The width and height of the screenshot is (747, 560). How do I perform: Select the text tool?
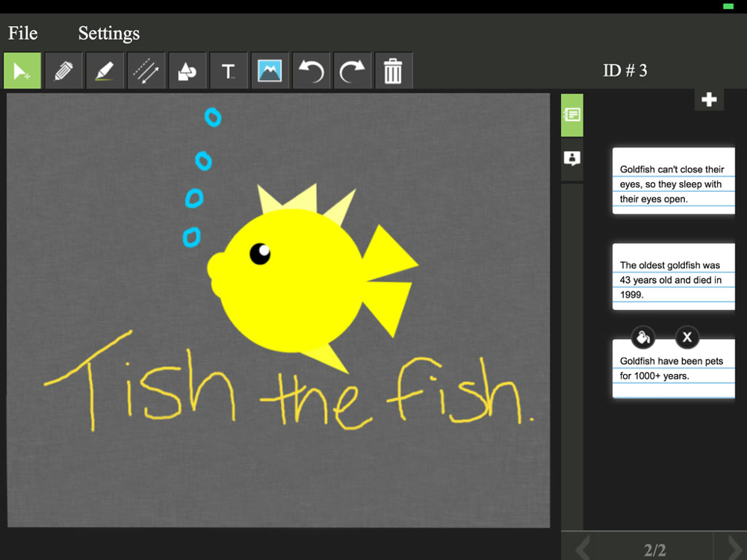coord(229,71)
